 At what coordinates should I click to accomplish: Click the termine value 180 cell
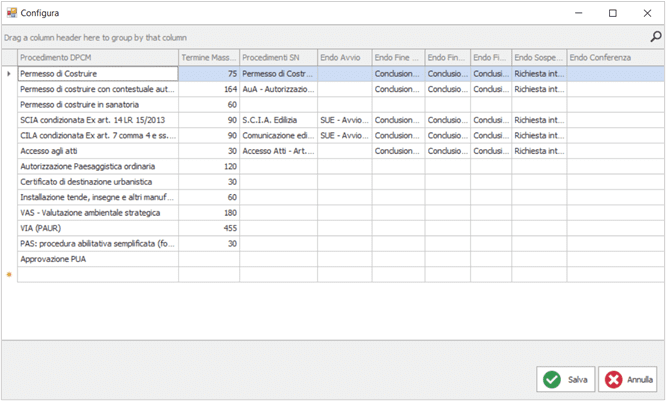click(x=209, y=212)
